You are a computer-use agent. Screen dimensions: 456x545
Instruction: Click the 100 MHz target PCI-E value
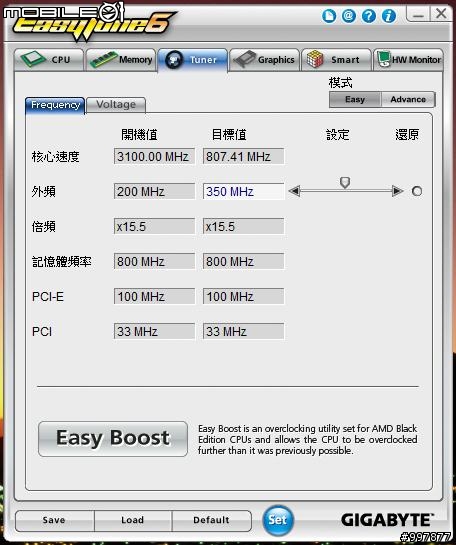243,296
